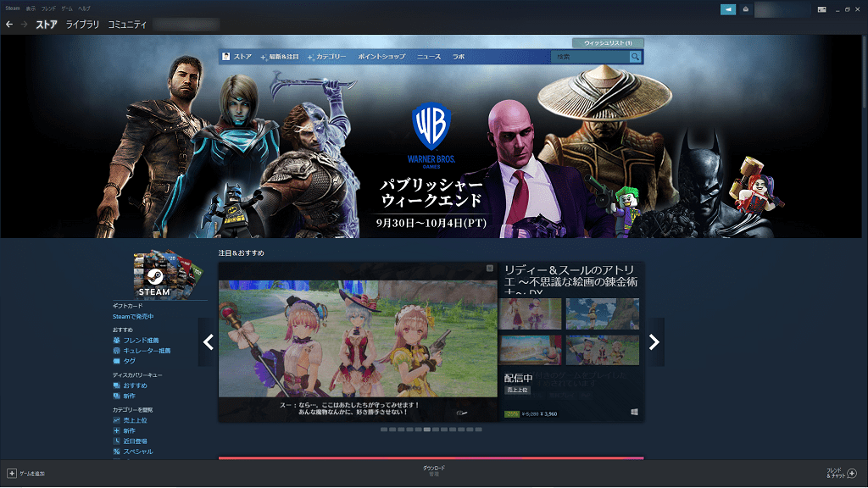Open the announcements megaphone icon
This screenshot has width=868, height=488.
pos(728,9)
